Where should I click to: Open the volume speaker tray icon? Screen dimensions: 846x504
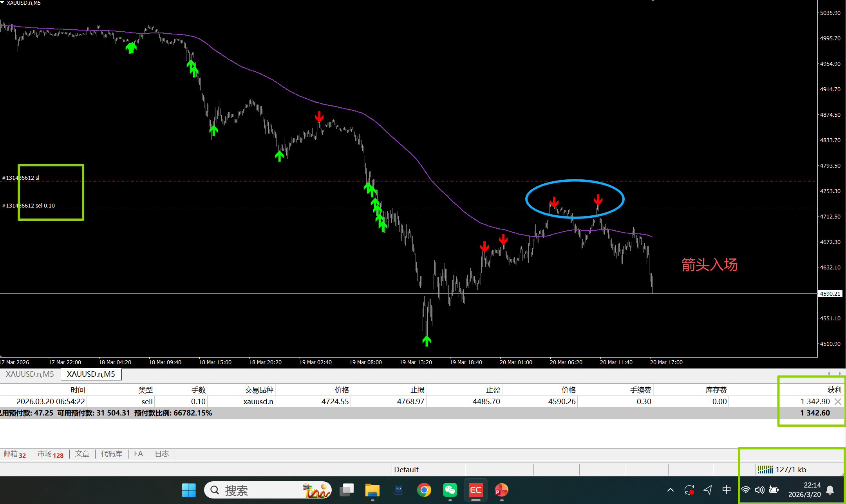760,490
